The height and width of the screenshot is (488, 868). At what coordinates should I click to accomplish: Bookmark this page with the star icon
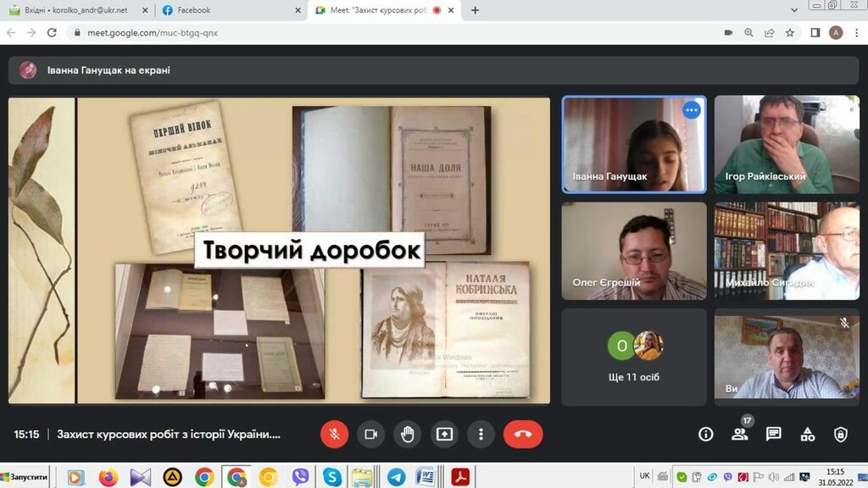[x=790, y=33]
